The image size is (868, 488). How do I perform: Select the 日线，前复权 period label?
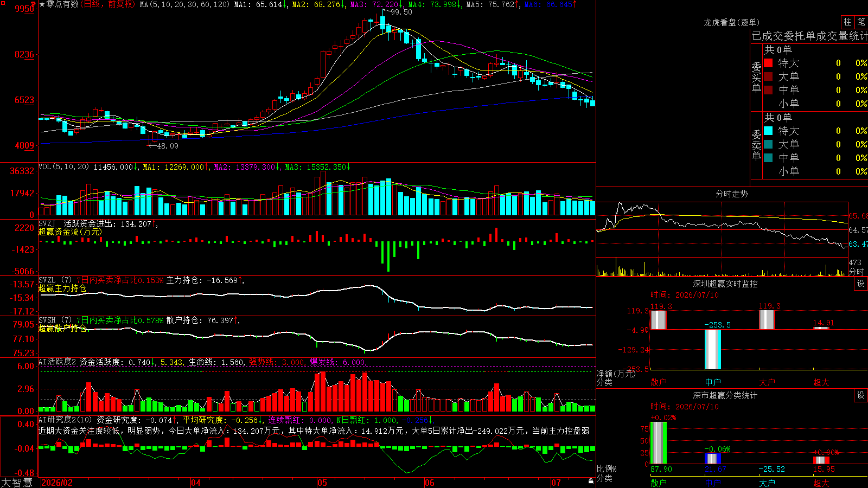pyautogui.click(x=109, y=4)
